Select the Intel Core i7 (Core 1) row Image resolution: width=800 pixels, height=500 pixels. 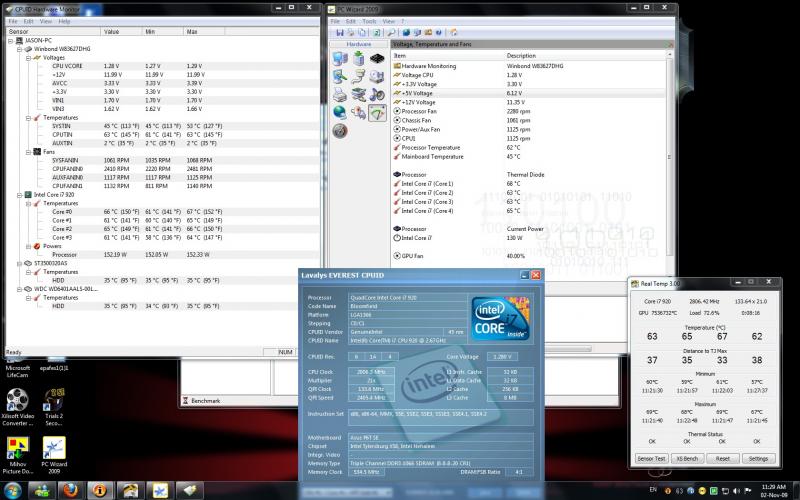[x=529, y=184]
